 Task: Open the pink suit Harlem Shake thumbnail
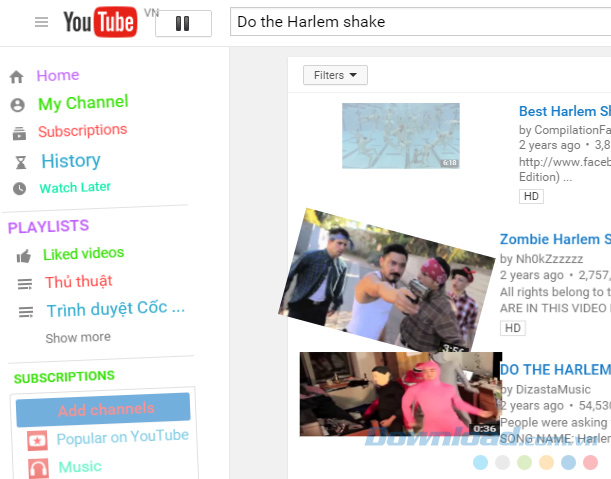(x=401, y=394)
